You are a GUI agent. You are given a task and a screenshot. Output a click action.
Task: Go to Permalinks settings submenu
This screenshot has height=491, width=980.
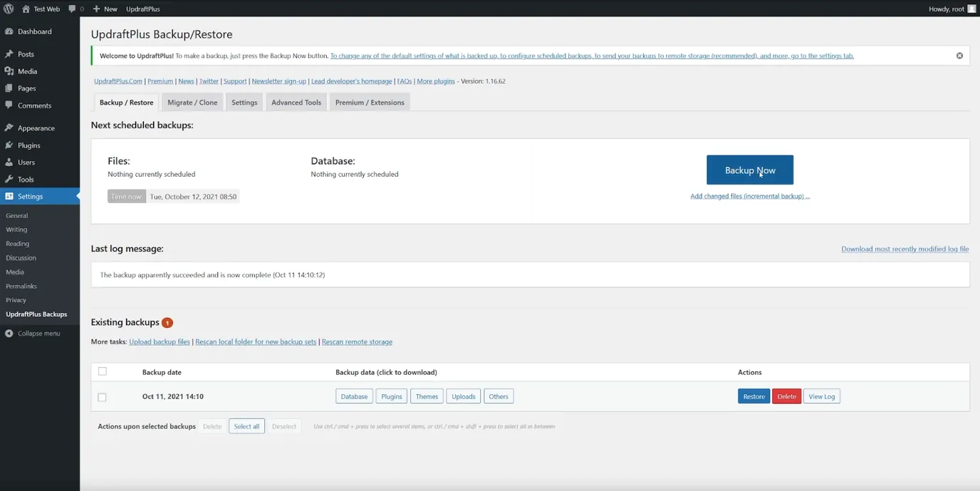pyautogui.click(x=21, y=286)
